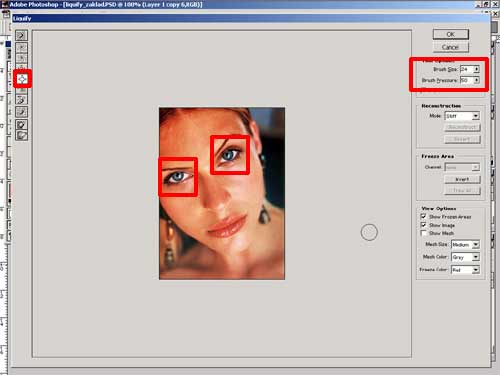Open the Mesh Color dropdown
The height and width of the screenshot is (375, 500).
click(x=465, y=257)
